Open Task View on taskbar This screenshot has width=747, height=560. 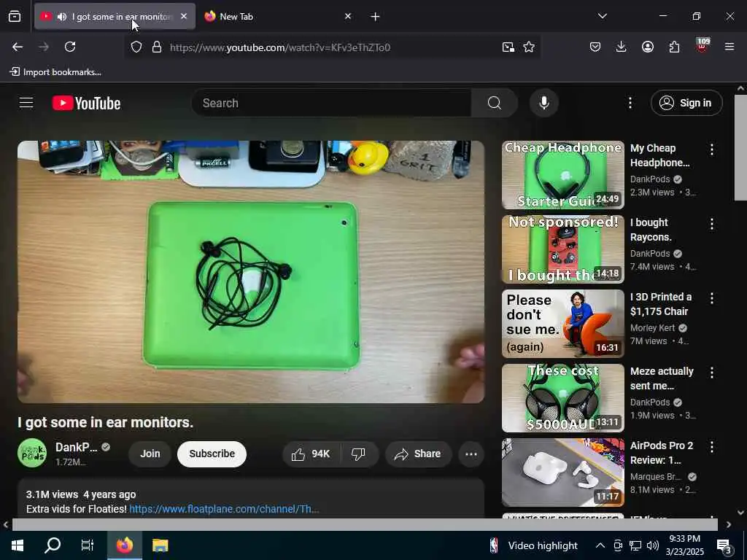(88, 545)
